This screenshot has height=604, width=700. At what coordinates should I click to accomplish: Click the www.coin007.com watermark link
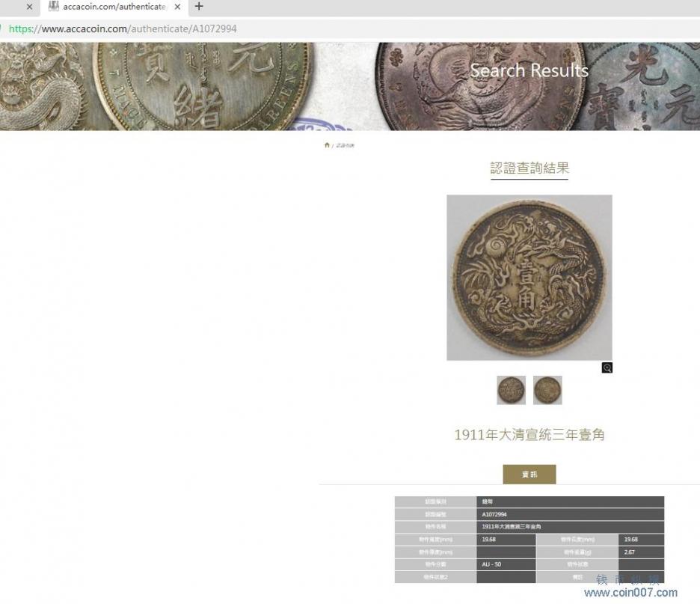pos(630,592)
